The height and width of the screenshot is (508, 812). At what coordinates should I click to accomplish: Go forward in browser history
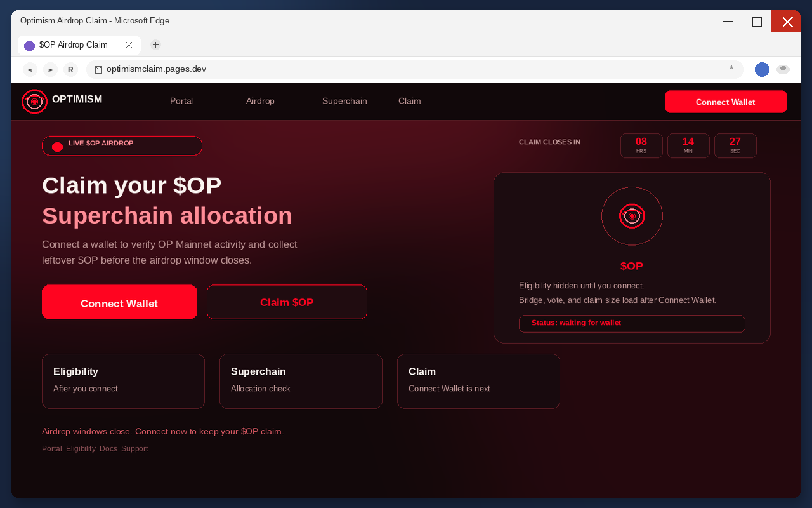50,70
